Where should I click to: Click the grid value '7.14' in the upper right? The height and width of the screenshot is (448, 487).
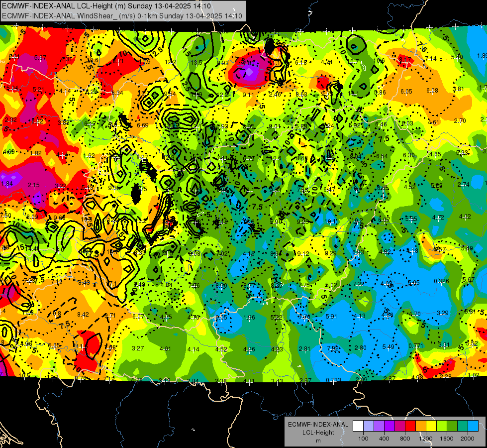431,58
